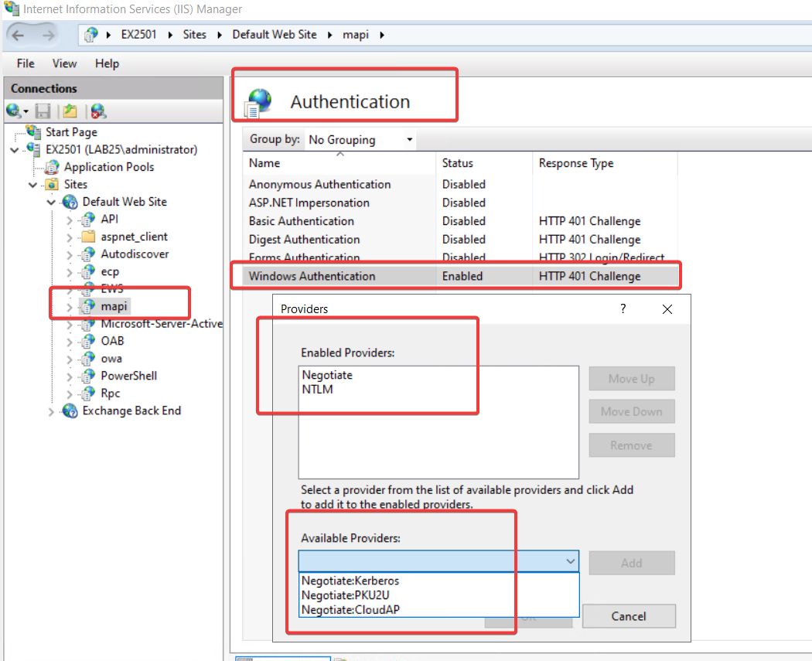Image resolution: width=812 pixels, height=661 pixels.
Task: Select Anonymous Authentication row
Action: coord(461,184)
